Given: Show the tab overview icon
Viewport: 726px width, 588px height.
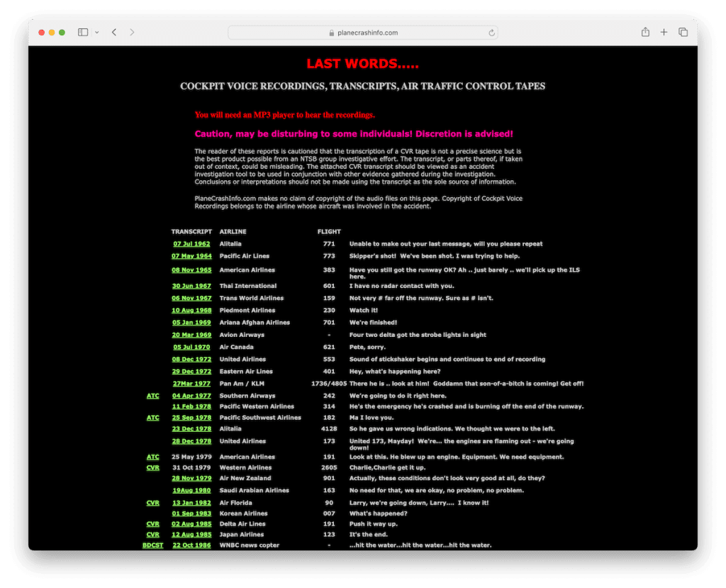Looking at the screenshot, I should point(683,32).
